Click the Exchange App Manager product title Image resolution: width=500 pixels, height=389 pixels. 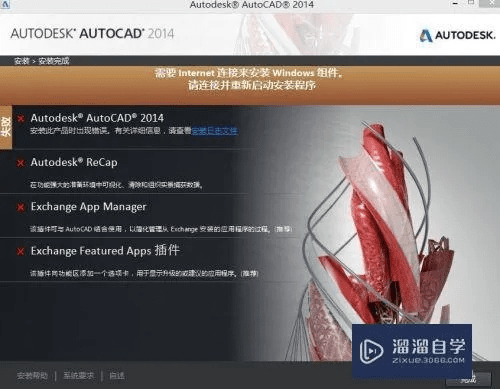point(89,207)
